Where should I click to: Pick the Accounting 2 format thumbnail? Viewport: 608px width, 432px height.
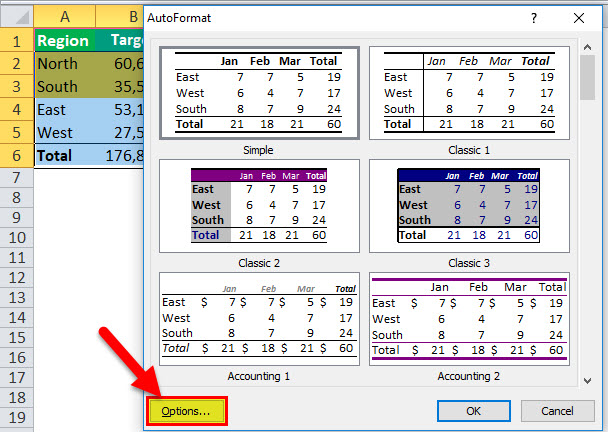[x=469, y=319]
